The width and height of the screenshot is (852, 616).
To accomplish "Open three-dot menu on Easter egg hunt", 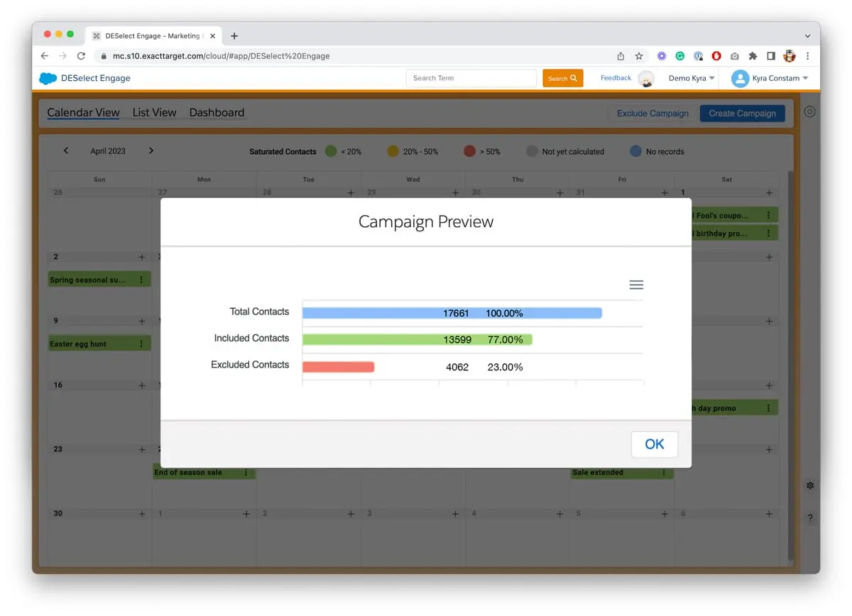I will [141, 343].
